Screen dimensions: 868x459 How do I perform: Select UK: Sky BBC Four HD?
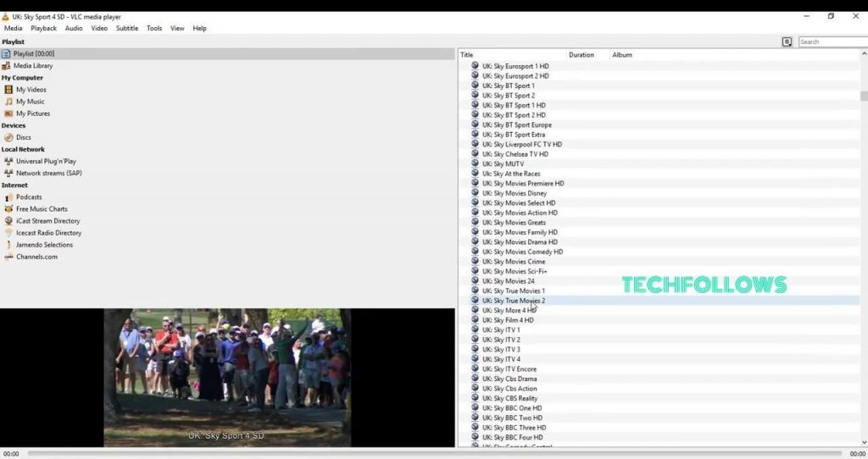pos(512,438)
